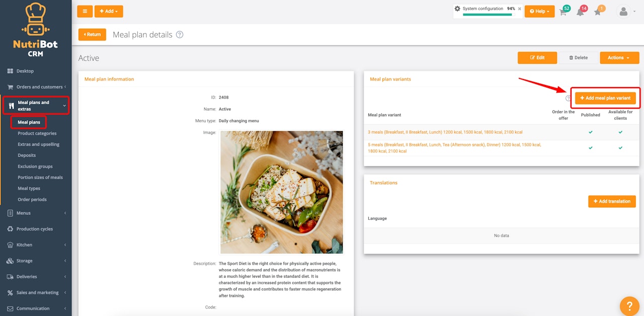
Task: Click Published checkmark for 3 meals variant
Action: tap(591, 132)
